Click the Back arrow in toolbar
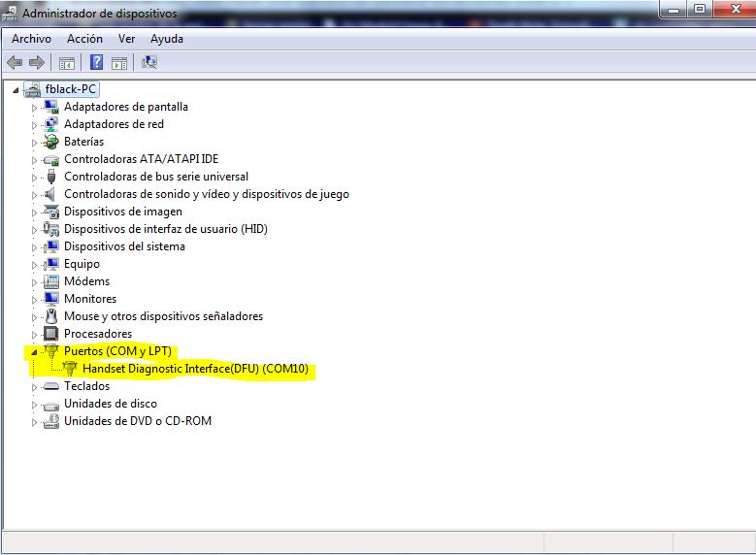Image resolution: width=756 pixels, height=555 pixels. click(15, 63)
